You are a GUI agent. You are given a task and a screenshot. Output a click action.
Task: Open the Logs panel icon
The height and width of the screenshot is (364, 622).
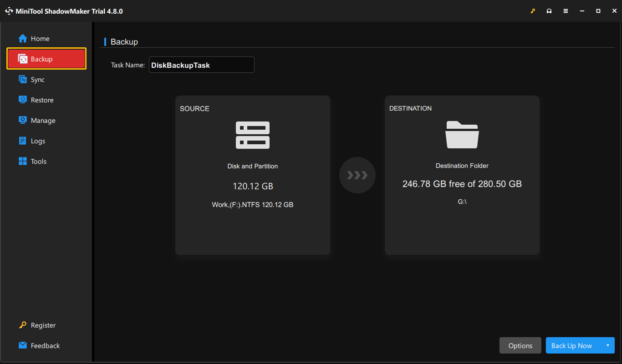(x=22, y=141)
